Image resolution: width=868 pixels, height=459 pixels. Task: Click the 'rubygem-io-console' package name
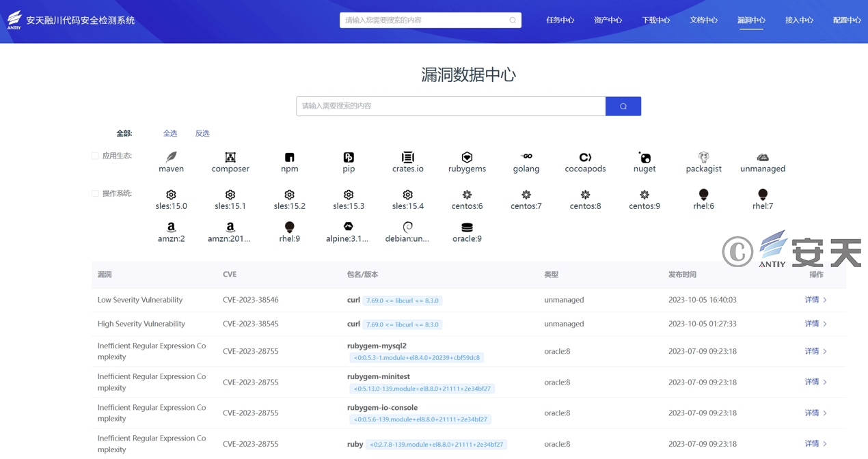(382, 407)
